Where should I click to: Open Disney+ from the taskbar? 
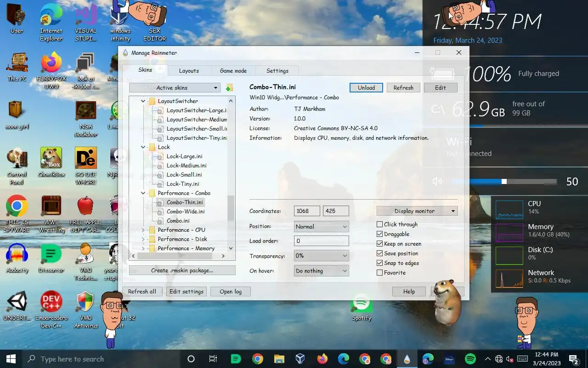[449, 359]
